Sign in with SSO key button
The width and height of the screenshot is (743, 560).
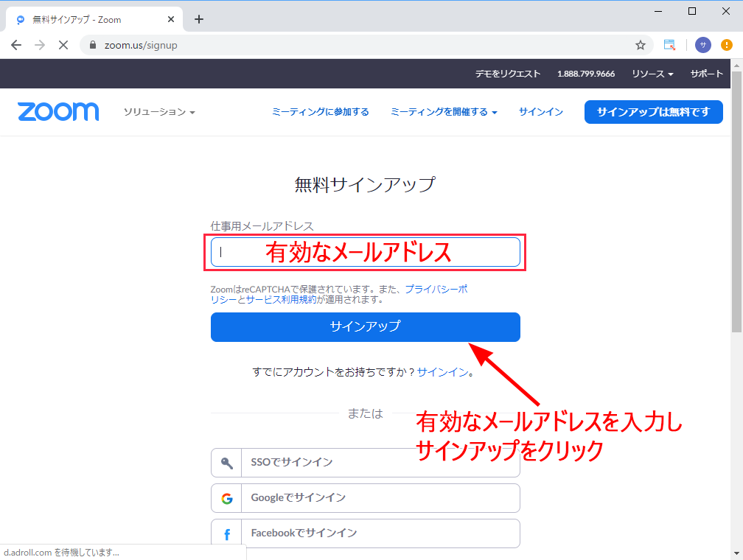(x=365, y=463)
